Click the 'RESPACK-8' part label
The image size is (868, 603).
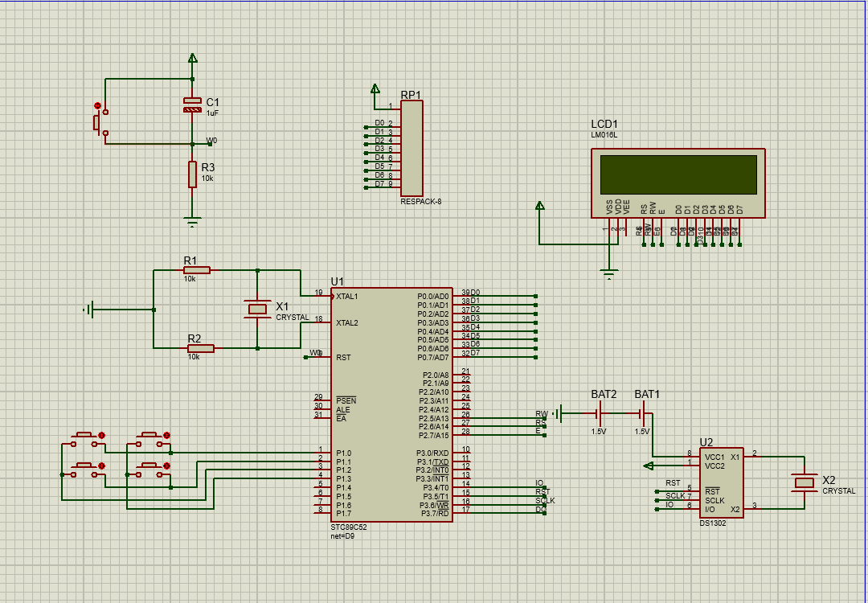point(420,202)
